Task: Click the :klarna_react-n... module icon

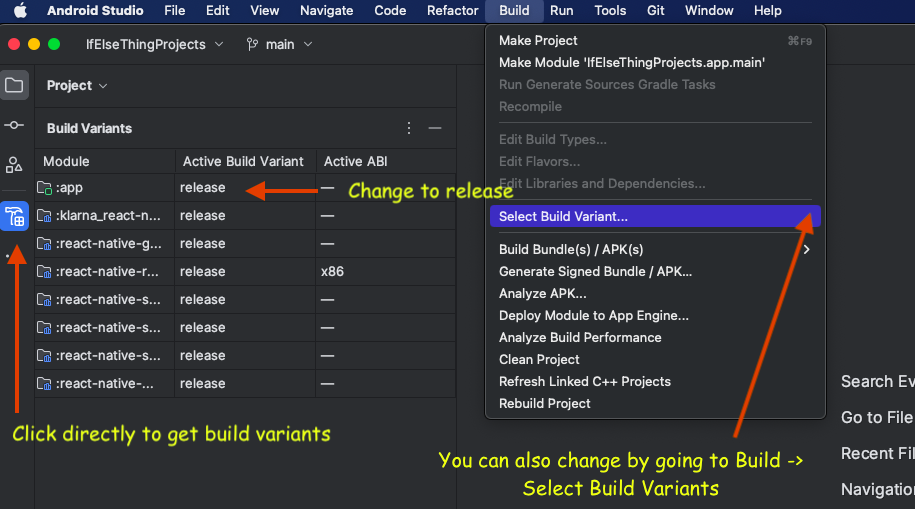Action: pos(44,216)
